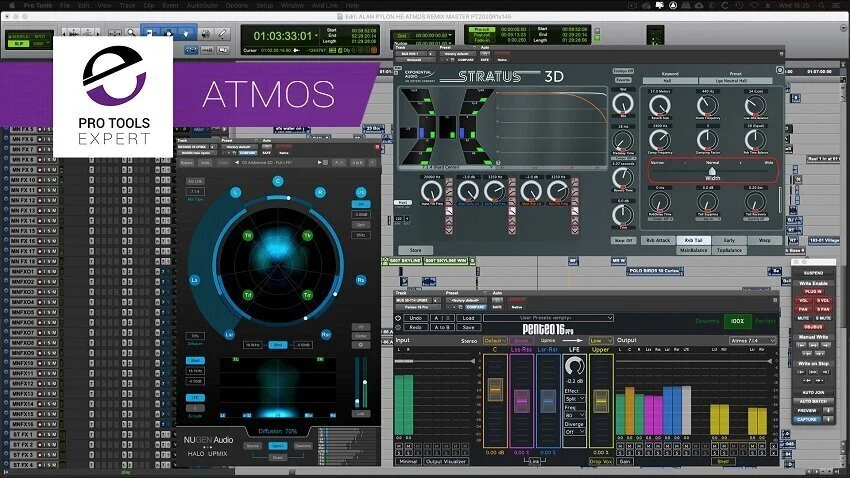Toggle Tooltips Off in Stratus 3D
This screenshot has height=478, width=850.
(623, 71)
